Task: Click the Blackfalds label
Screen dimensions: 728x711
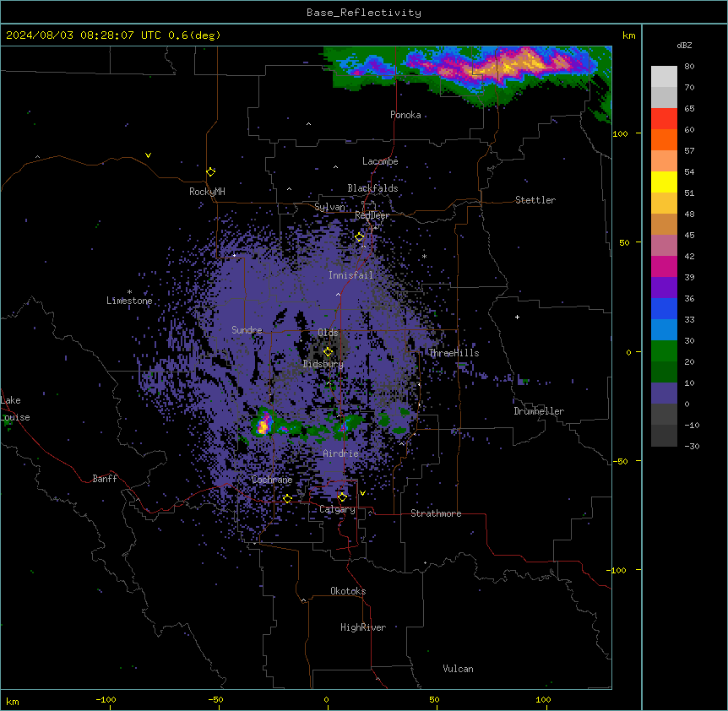Action: (372, 188)
